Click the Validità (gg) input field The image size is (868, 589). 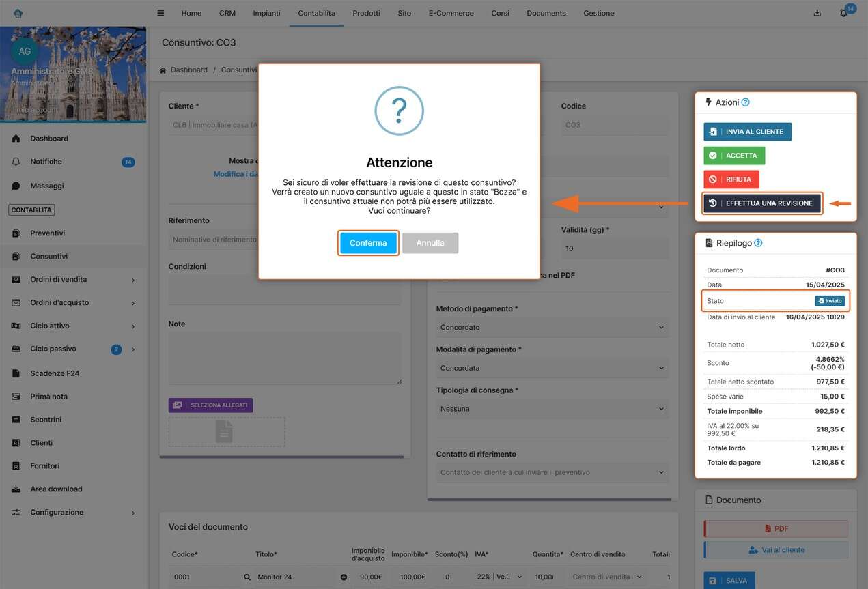click(x=615, y=248)
